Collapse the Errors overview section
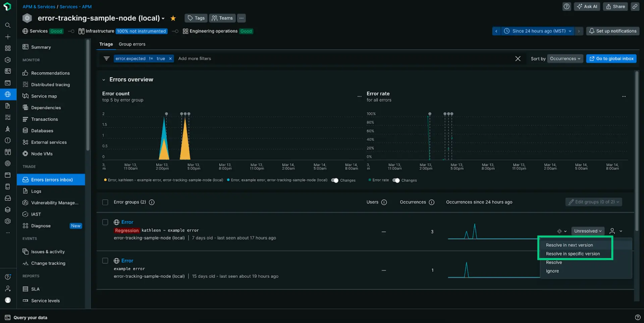Image resolution: width=644 pixels, height=323 pixels. point(104,80)
